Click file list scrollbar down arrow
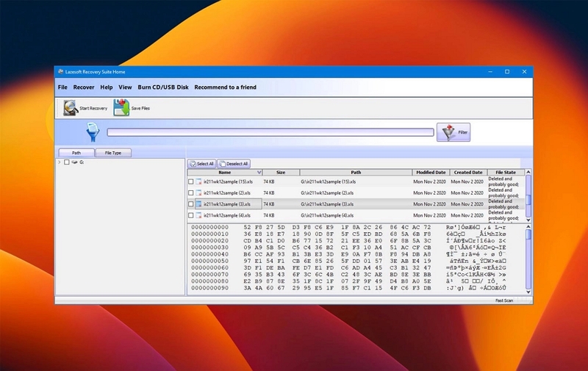Screen dimensions: 588x371 (x=528, y=220)
